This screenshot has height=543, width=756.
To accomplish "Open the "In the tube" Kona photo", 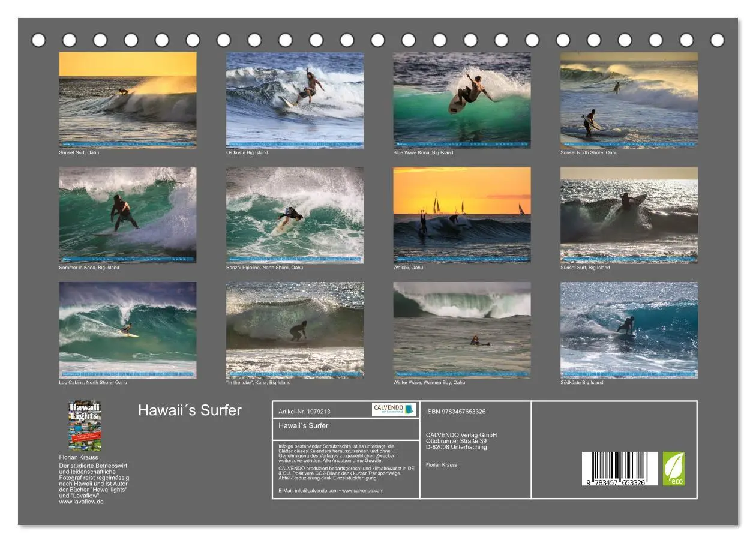I will point(295,330).
